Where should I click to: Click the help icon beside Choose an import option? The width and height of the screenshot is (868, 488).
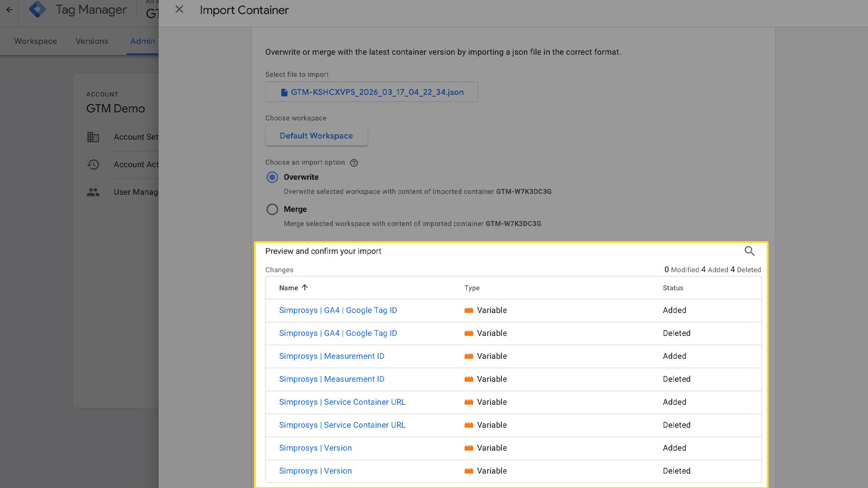pos(354,163)
